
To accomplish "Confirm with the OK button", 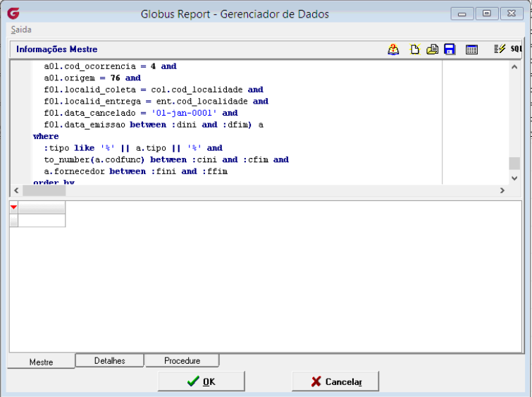I will pos(202,381).
